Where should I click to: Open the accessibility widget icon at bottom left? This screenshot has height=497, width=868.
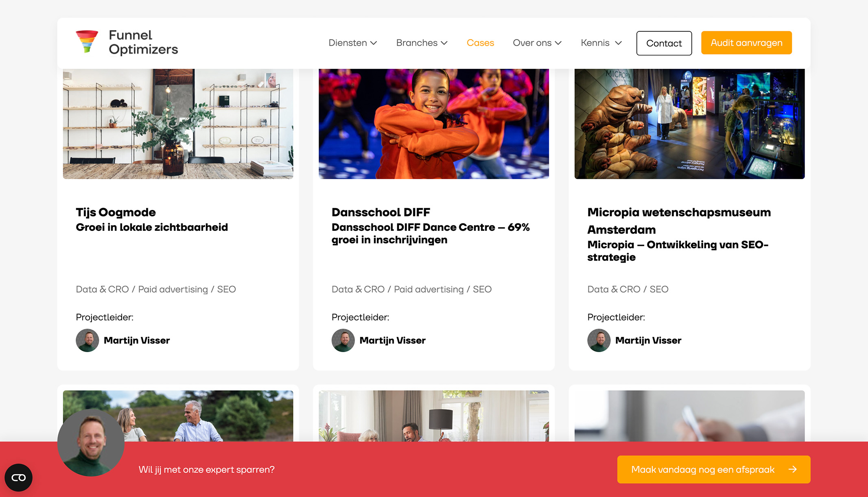[x=18, y=477]
